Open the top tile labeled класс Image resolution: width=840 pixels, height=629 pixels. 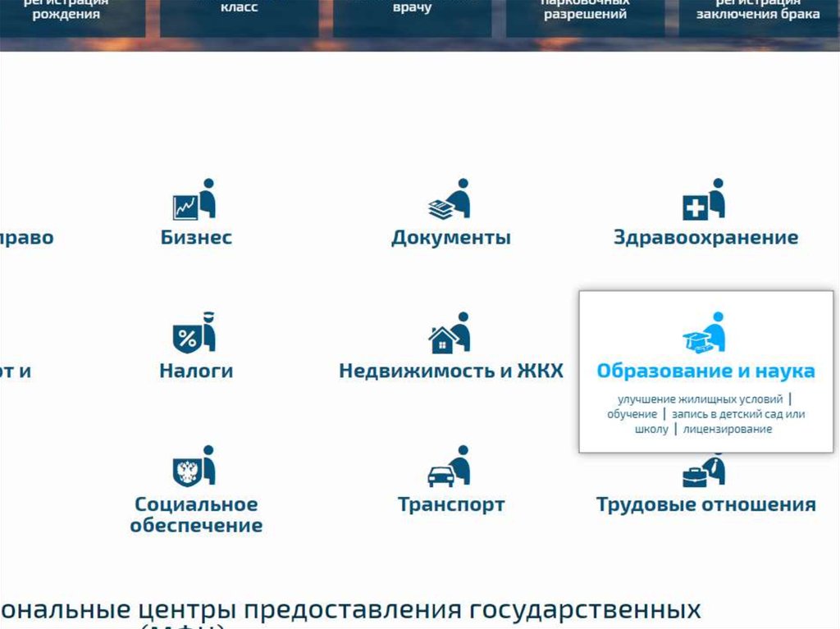point(239,18)
